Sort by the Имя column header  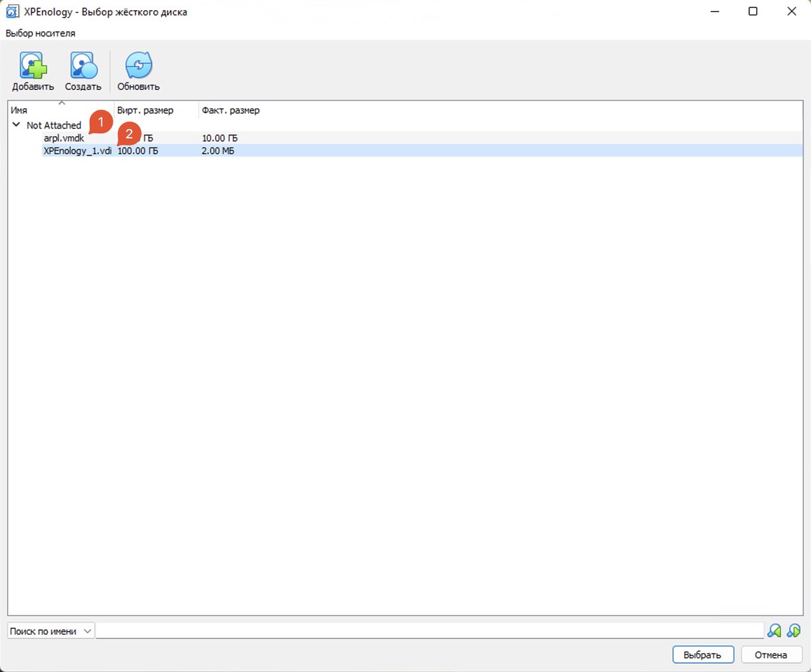click(61, 110)
